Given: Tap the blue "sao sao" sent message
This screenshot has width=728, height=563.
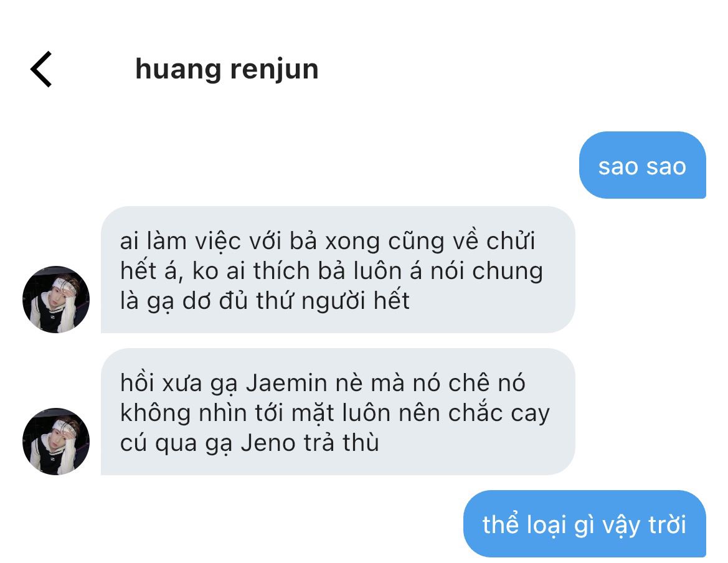Looking at the screenshot, I should [x=642, y=165].
